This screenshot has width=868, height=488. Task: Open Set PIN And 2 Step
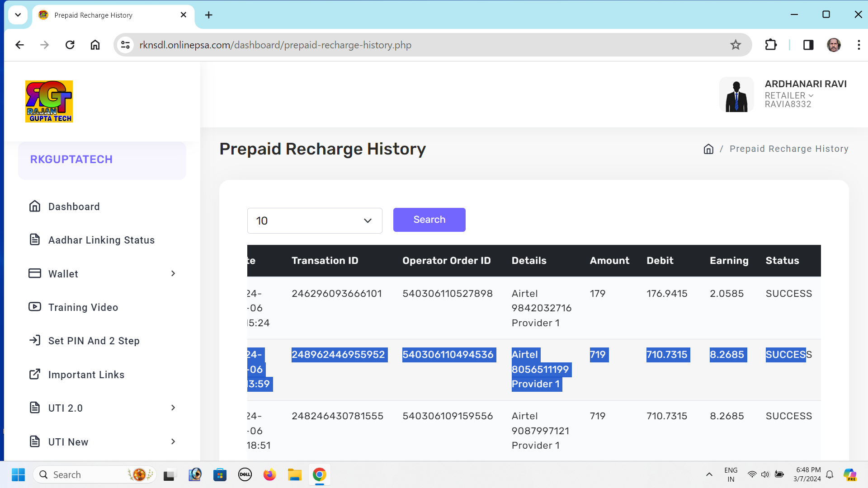pos(94,341)
